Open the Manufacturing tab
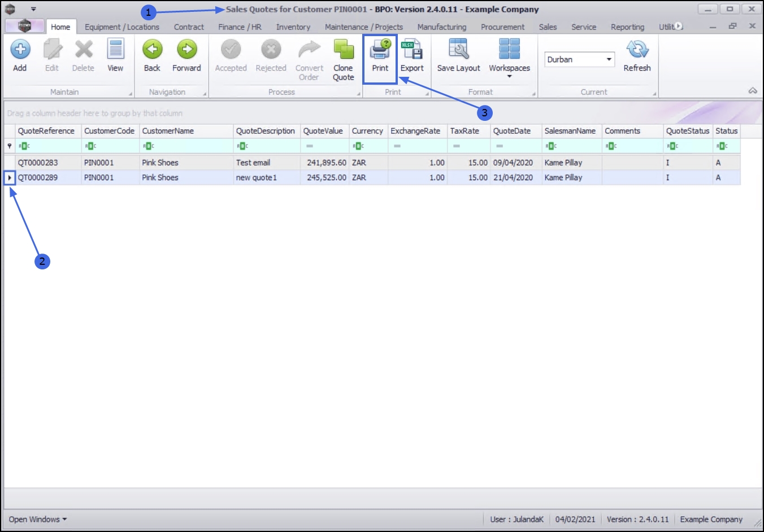 click(x=442, y=27)
